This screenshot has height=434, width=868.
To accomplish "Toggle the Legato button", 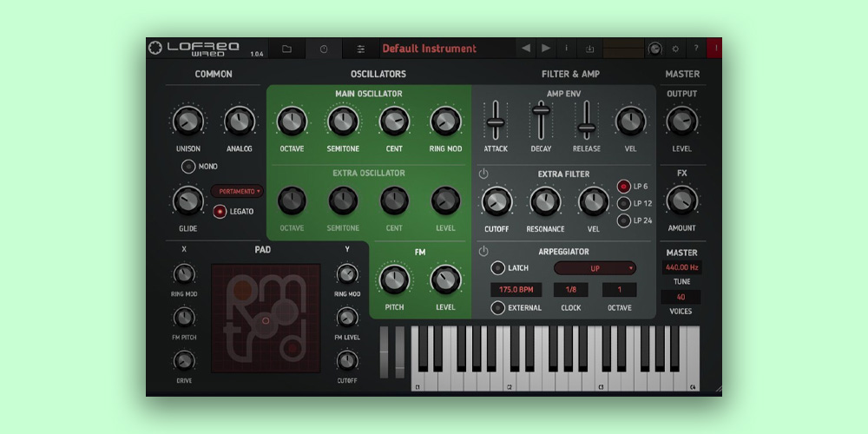I will 220,212.
